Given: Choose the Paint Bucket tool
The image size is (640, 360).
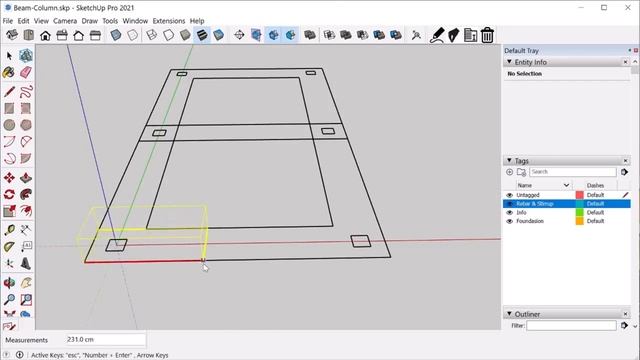Looking at the screenshot, I should coord(9,73).
